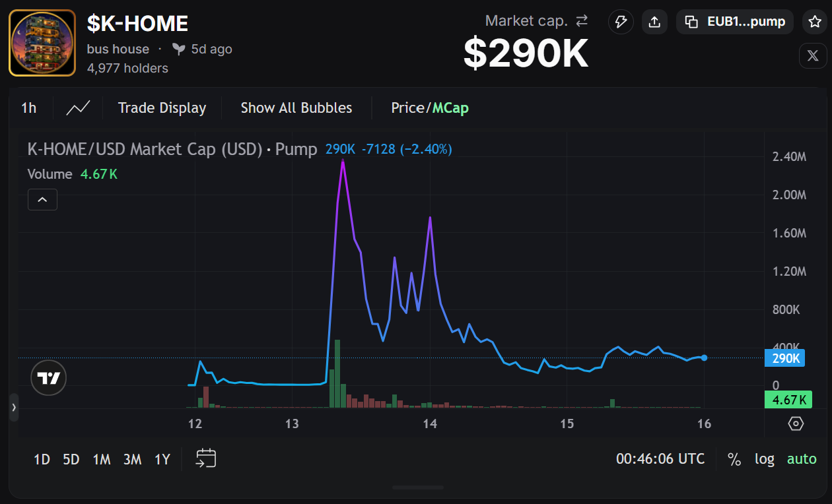Click the lightning bolt quick-buy icon
The height and width of the screenshot is (504, 832).
621,22
